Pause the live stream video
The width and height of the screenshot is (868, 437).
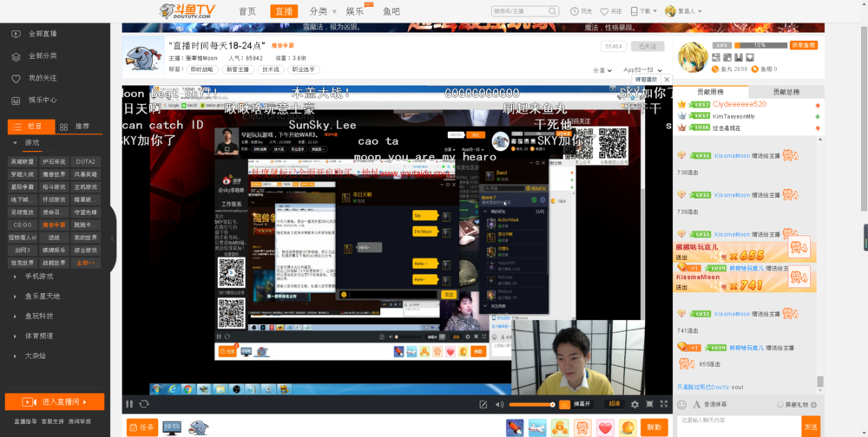point(129,404)
